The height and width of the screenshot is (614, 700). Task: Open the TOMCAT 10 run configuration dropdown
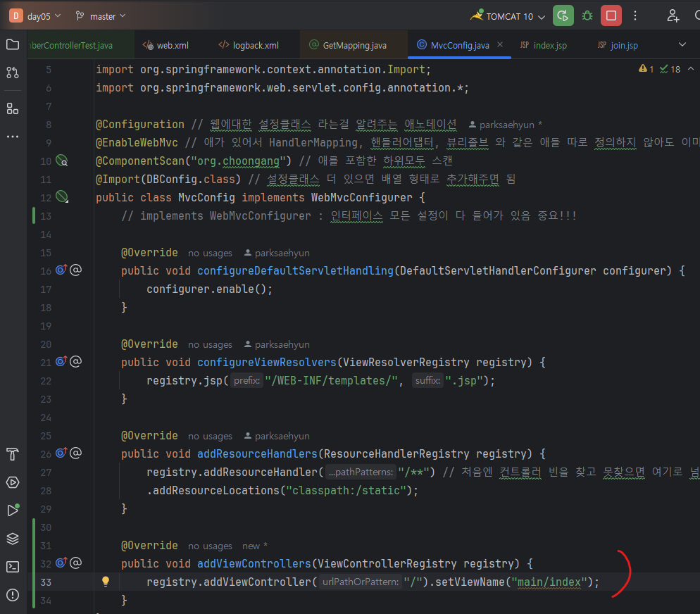[508, 16]
